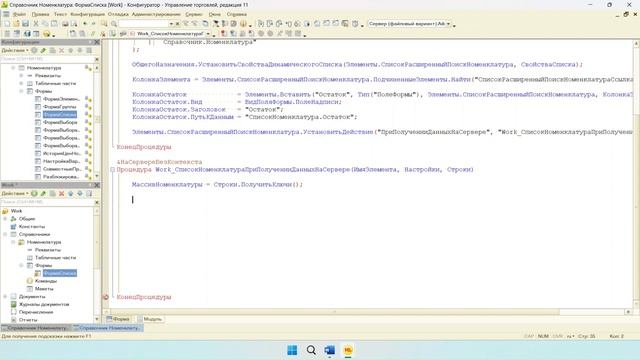640x360 pixels.
Task: Click the &НаСервереБезКонтекста directive line
Action: [159, 162]
